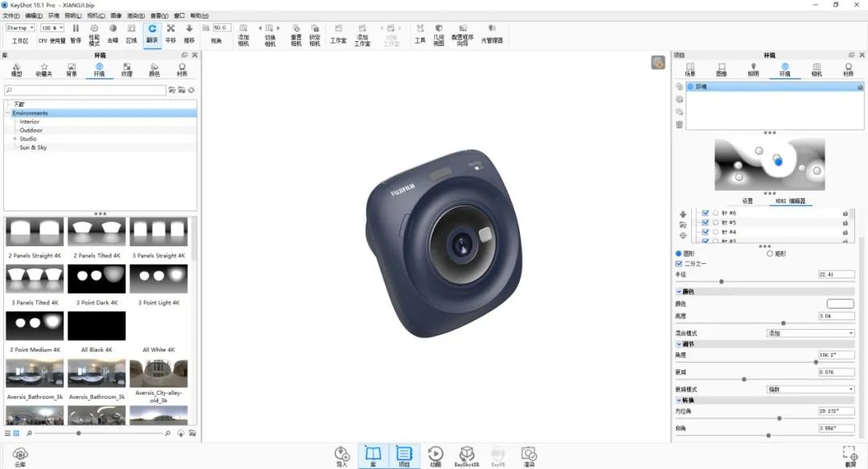868x469 pixels.
Task: Click the 去噪 denoise icon
Action: coord(113,29)
